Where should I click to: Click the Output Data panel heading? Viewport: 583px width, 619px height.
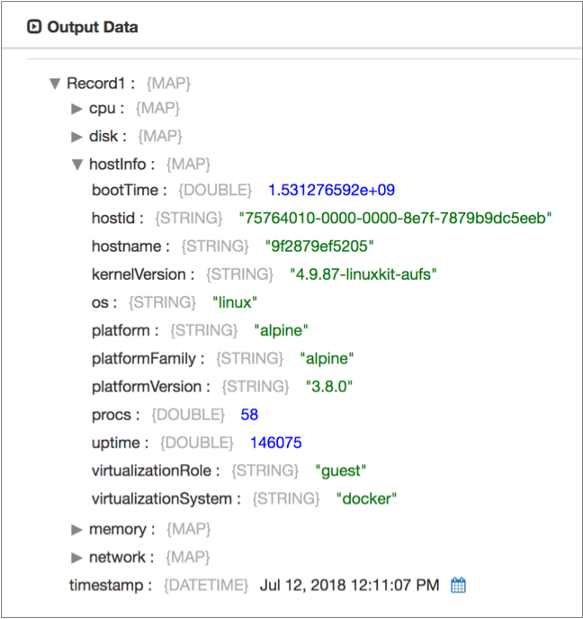93,27
